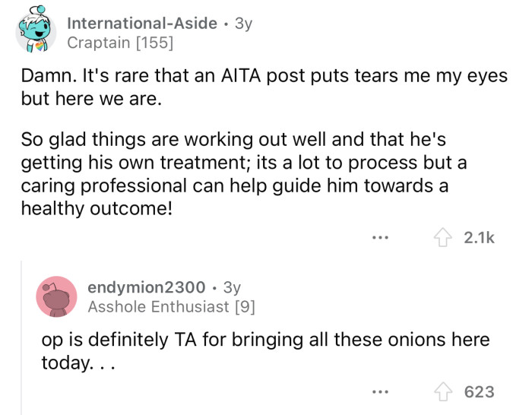Open the three-dot menu on International-Aside's comment
This screenshot has height=415, width=532.
click(381, 238)
